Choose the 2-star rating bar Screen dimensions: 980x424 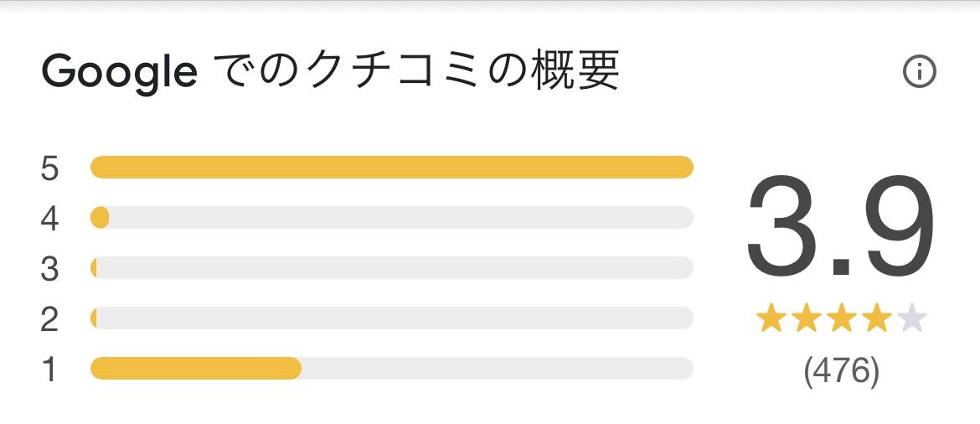click(x=391, y=318)
